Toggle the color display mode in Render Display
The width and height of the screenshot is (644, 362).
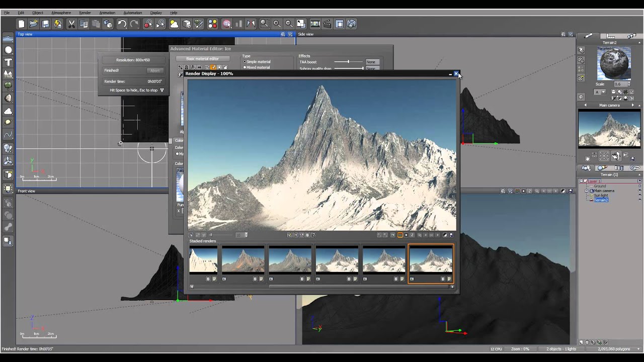(400, 235)
